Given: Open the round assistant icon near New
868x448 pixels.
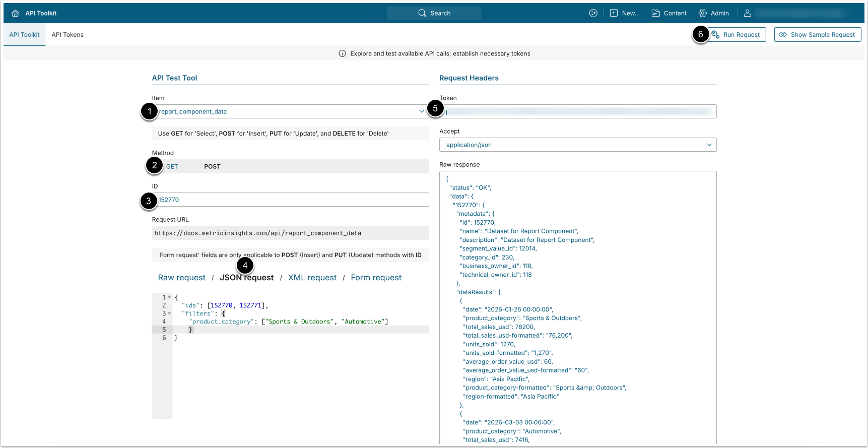Looking at the screenshot, I should click(593, 13).
